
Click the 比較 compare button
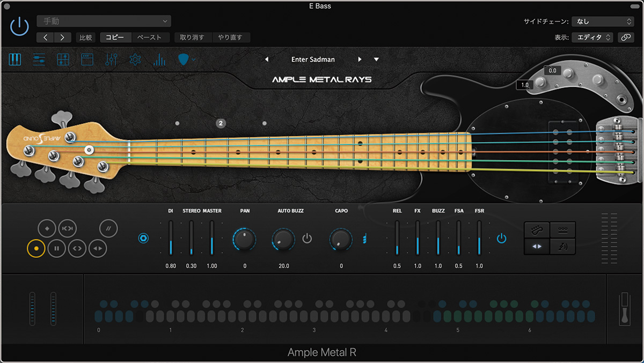pyautogui.click(x=86, y=38)
